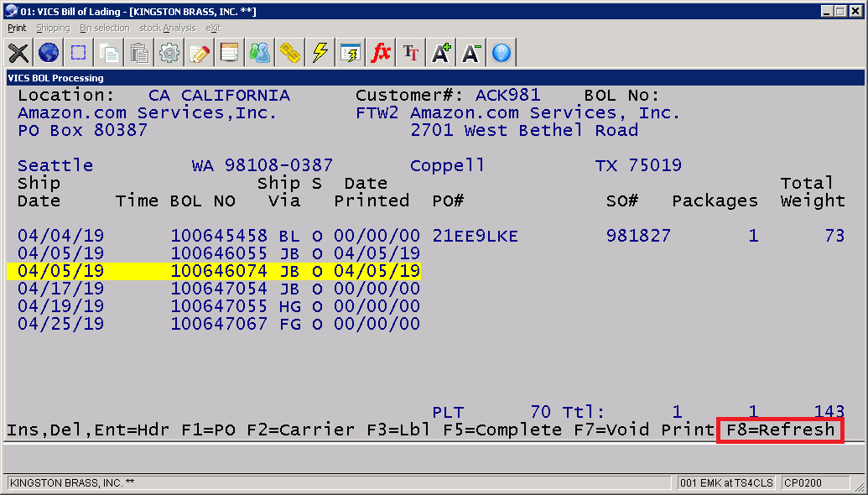868x495 pixels.
Task: Open the Print menu
Action: [x=17, y=28]
